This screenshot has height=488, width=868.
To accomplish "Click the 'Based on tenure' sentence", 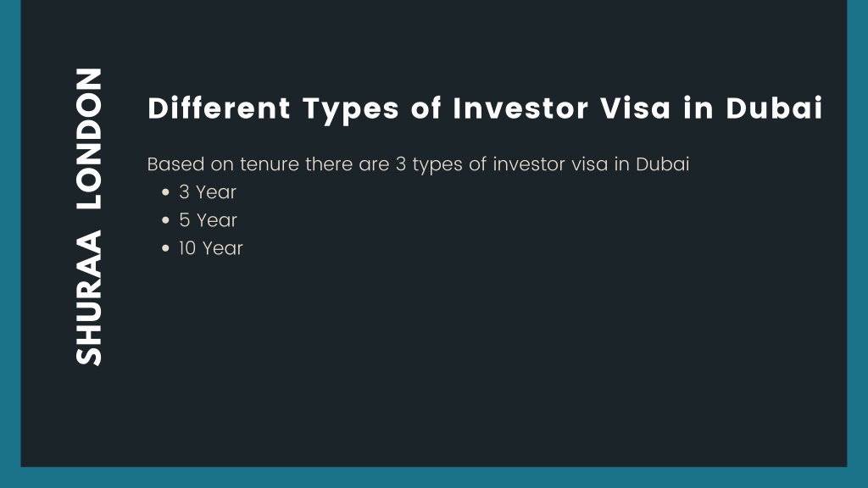I will click(418, 164).
